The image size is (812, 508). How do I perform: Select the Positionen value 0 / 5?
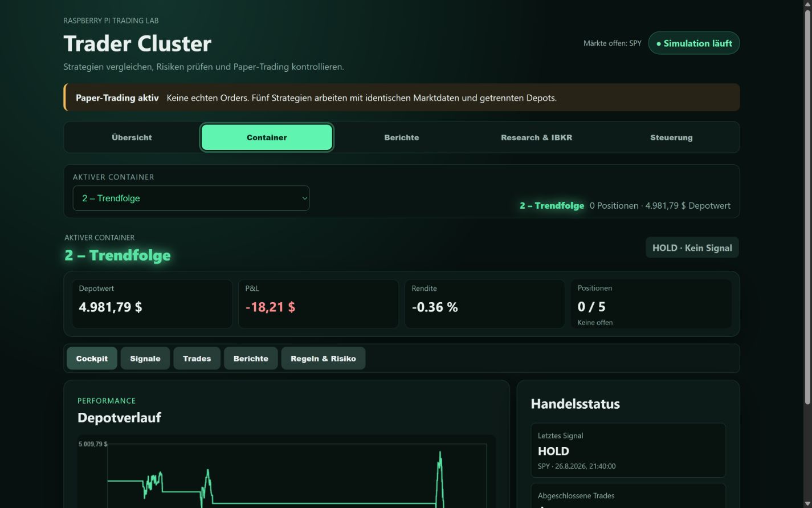coord(591,307)
